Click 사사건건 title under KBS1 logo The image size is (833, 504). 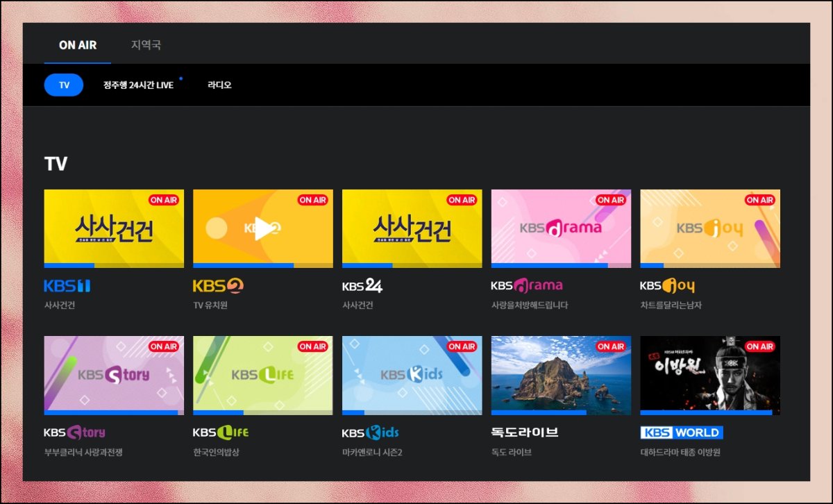click(x=60, y=305)
